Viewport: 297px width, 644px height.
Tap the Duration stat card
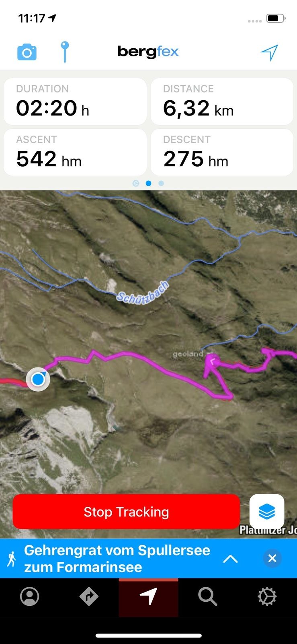75,101
